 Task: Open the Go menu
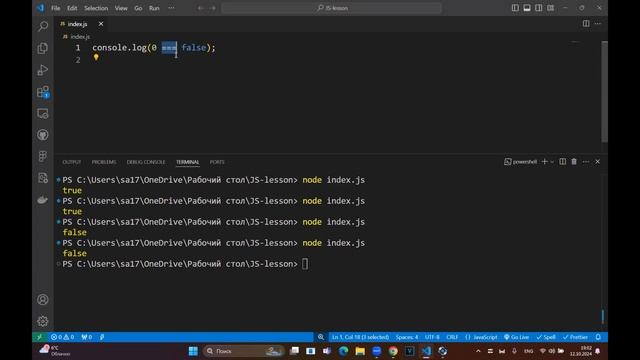[138, 8]
